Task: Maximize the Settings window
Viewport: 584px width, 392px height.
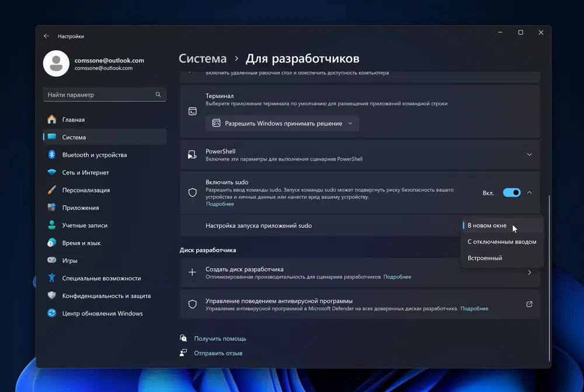Action: coord(521,32)
